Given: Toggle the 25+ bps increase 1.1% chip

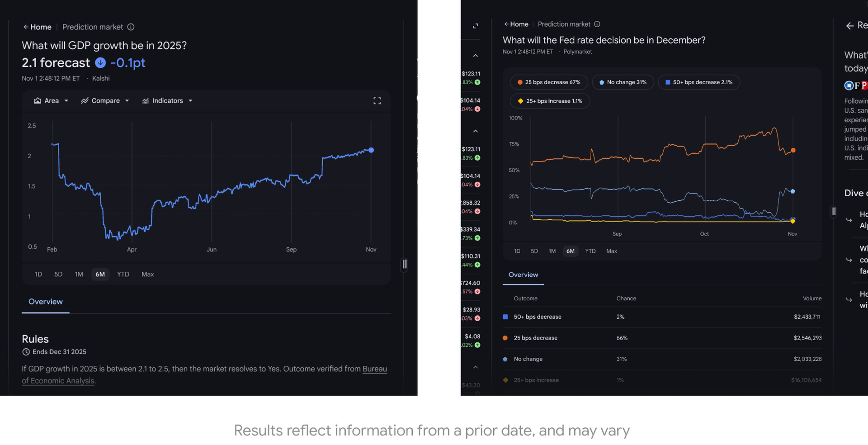Looking at the screenshot, I should pos(550,101).
